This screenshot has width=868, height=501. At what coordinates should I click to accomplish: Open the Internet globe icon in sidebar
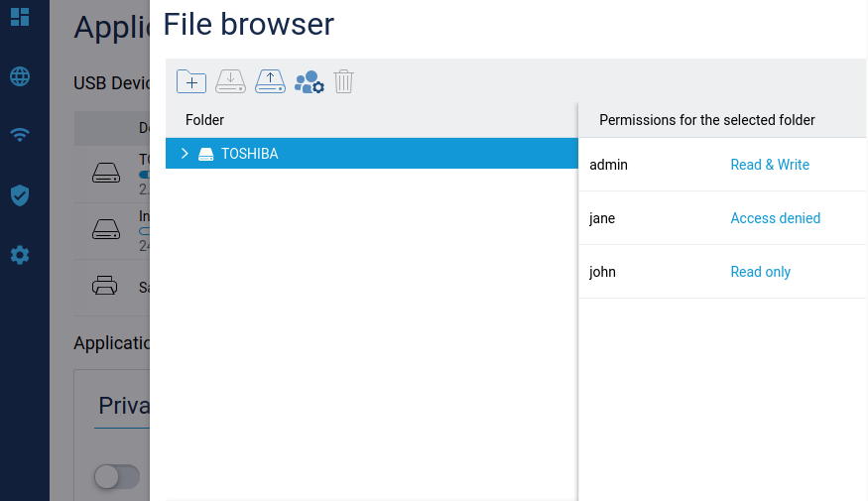[20, 76]
